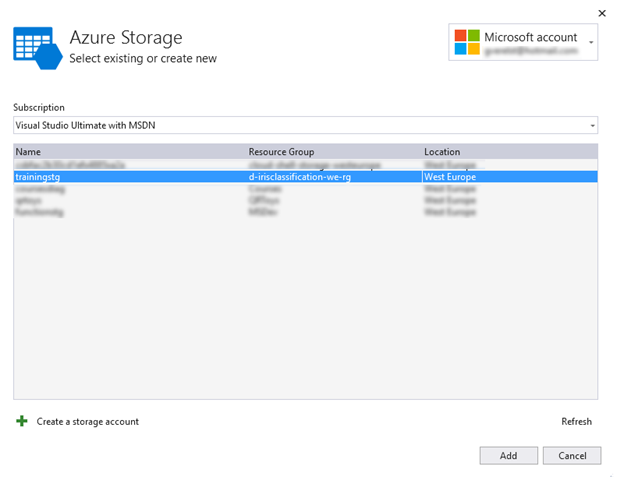Click the Visual Studio Ultimate with MSDN text
This screenshot has width=624, height=477.
[x=85, y=125]
